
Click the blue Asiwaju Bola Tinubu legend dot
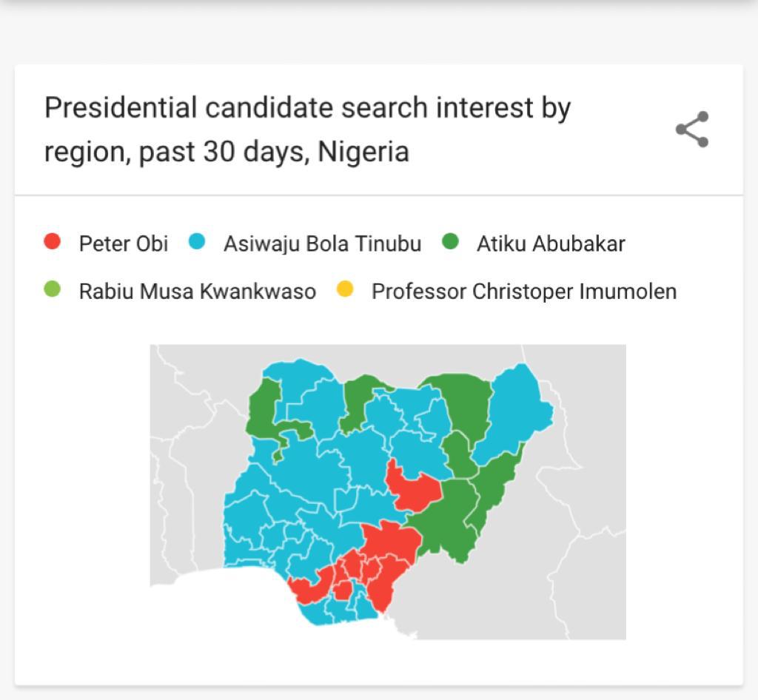[197, 241]
